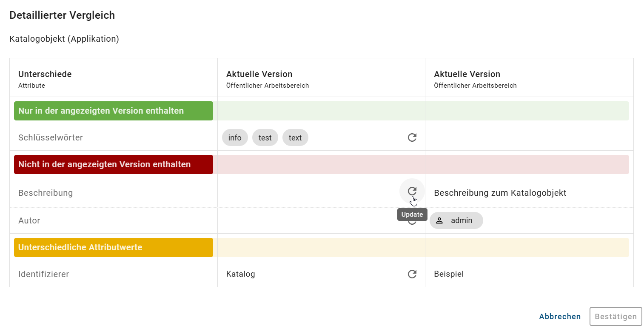Click the Abbrechen link

tap(559, 316)
